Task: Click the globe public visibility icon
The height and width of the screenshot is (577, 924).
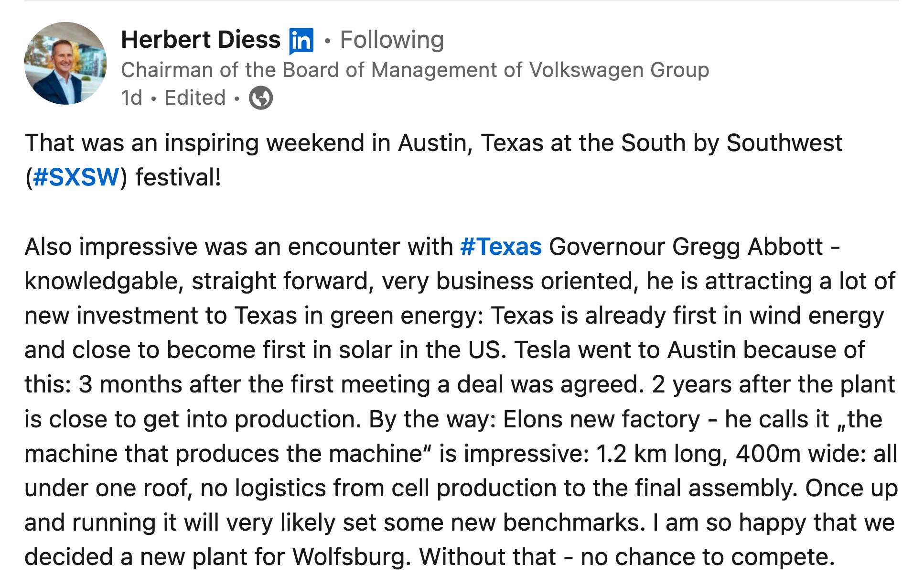Action: pyautogui.click(x=261, y=98)
